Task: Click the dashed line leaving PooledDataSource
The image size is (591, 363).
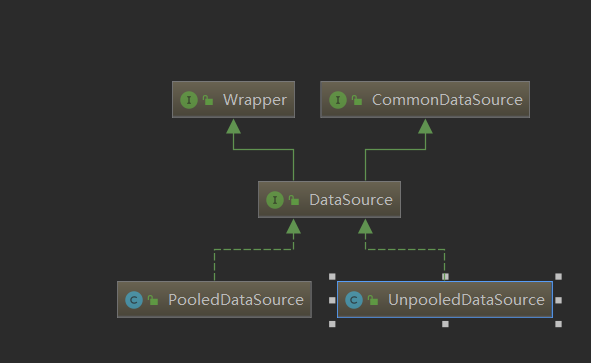Action: click(214, 265)
